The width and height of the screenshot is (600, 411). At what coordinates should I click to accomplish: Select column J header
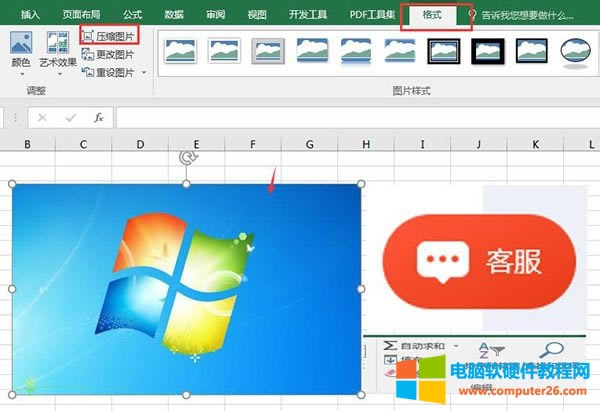tap(479, 144)
